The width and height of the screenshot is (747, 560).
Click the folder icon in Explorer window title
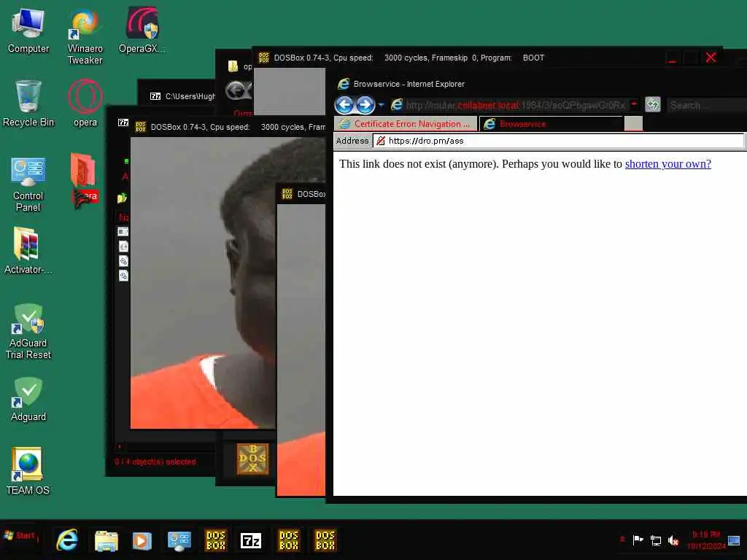coord(233,66)
